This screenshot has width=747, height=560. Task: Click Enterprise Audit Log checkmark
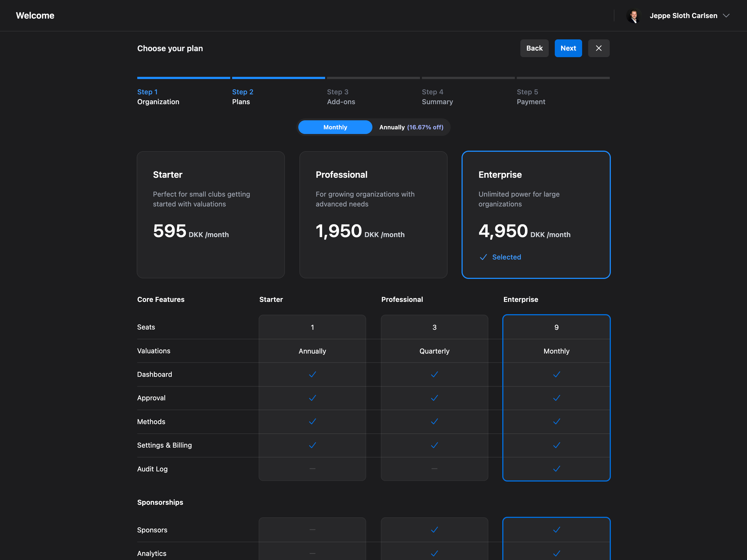click(556, 469)
